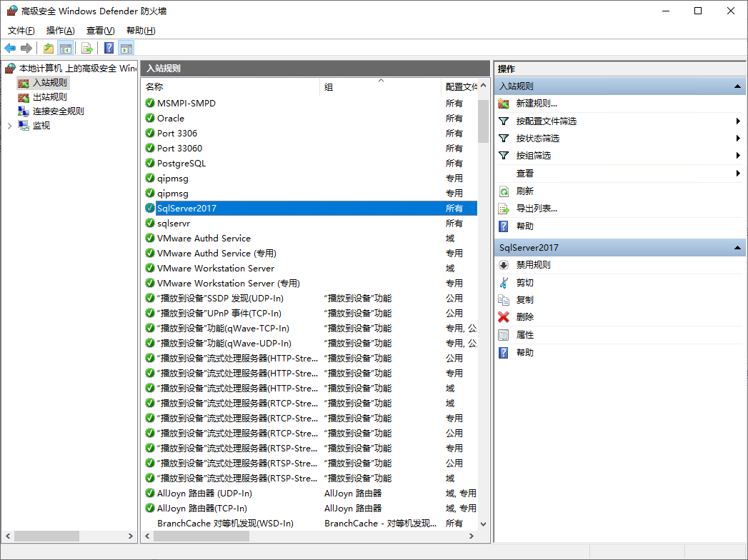Click the 导出列表 icon in actions pane
Viewport: 748px width, 560px height.
pos(504,209)
